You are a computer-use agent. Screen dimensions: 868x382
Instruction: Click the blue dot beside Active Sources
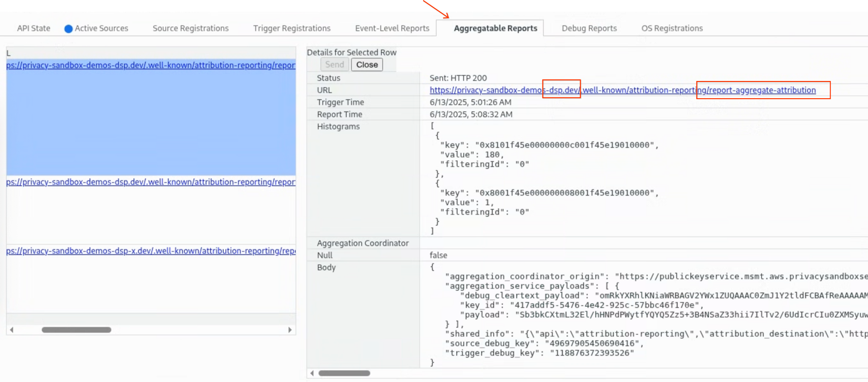coord(69,29)
